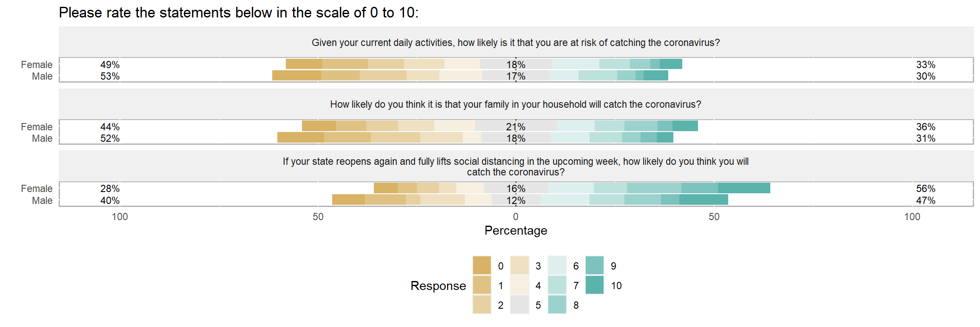Screen dimensions: 980x327
Task: Click the legend swatch for response 6
Action: pyautogui.click(x=557, y=265)
